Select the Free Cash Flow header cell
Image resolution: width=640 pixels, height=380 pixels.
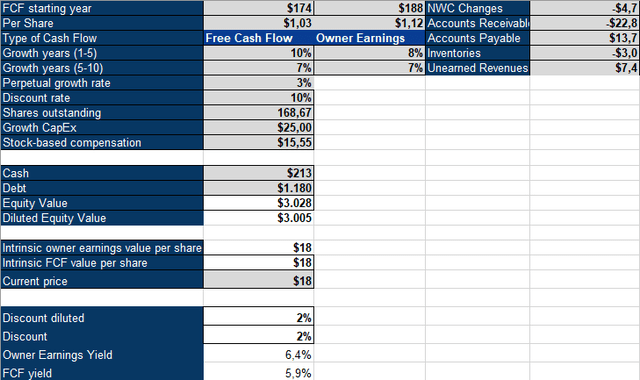pos(259,38)
